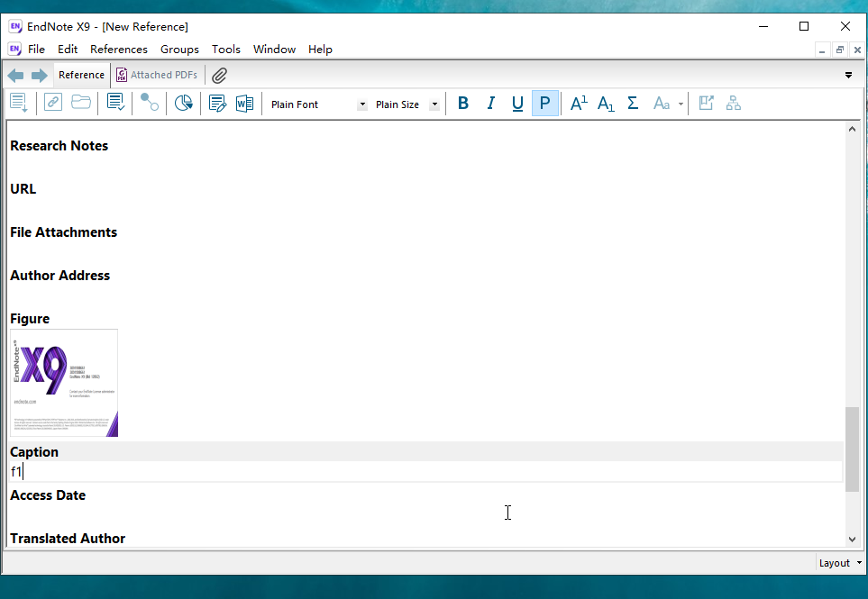Open the Change Case dropdown arrow
The height and width of the screenshot is (599, 868).
pyautogui.click(x=681, y=104)
